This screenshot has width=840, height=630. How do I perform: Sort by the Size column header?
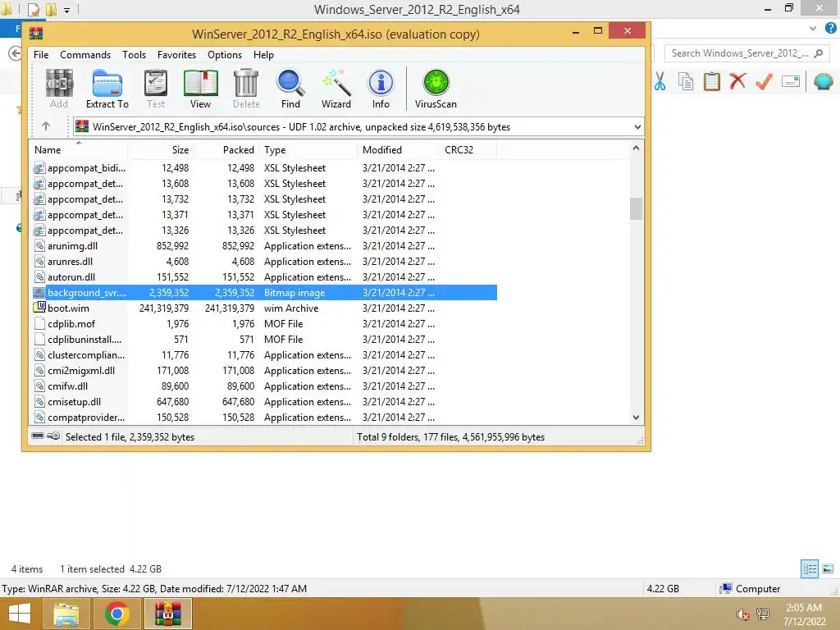tap(160, 149)
